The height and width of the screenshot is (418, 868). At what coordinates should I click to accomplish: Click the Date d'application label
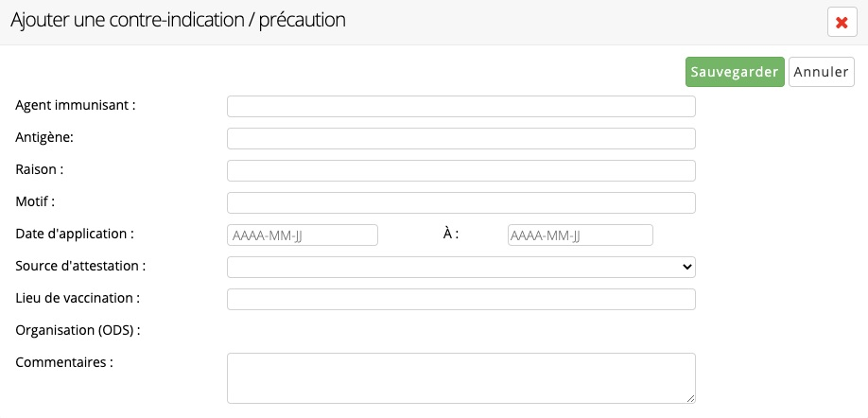75,235
